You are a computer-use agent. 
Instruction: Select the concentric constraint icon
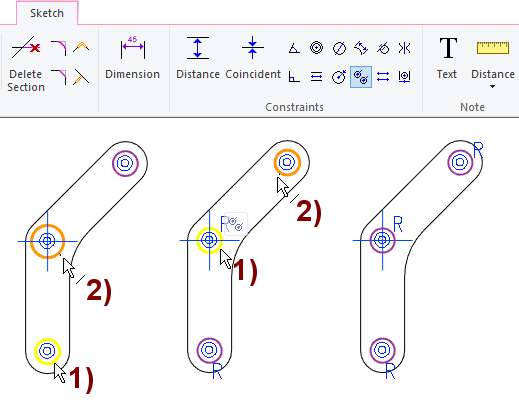pos(316,48)
